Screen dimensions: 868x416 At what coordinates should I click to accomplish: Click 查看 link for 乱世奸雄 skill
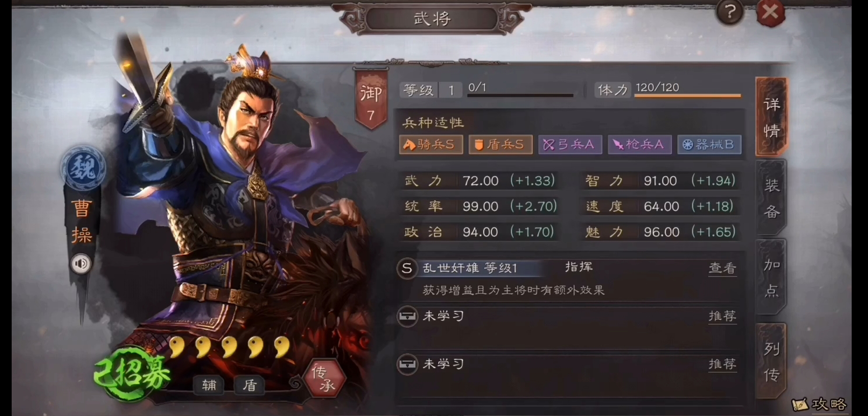[723, 268]
